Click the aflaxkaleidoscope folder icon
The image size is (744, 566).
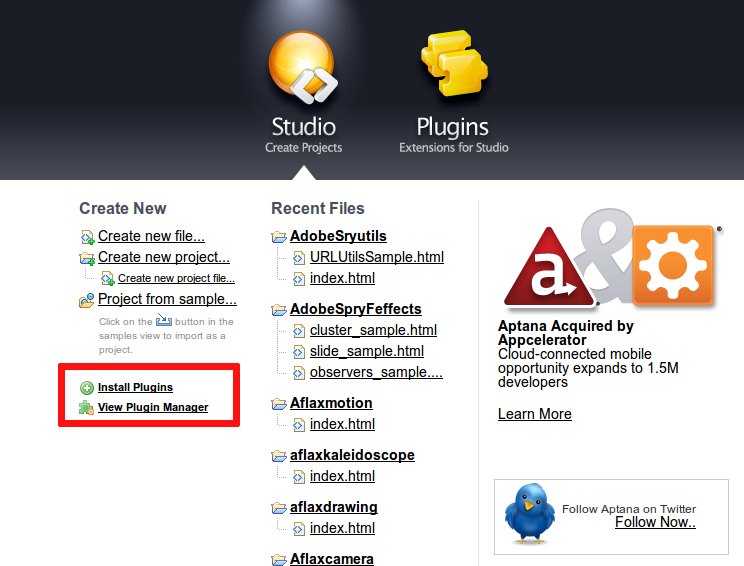point(279,456)
